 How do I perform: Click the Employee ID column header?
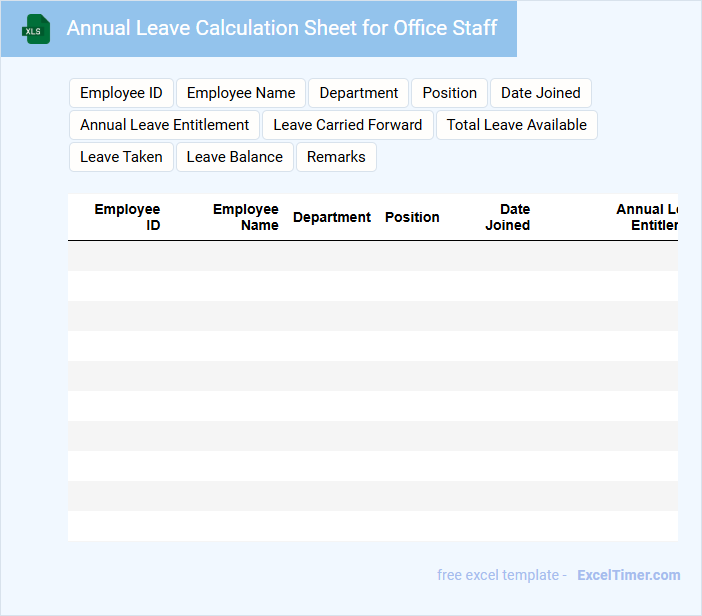[x=127, y=217]
